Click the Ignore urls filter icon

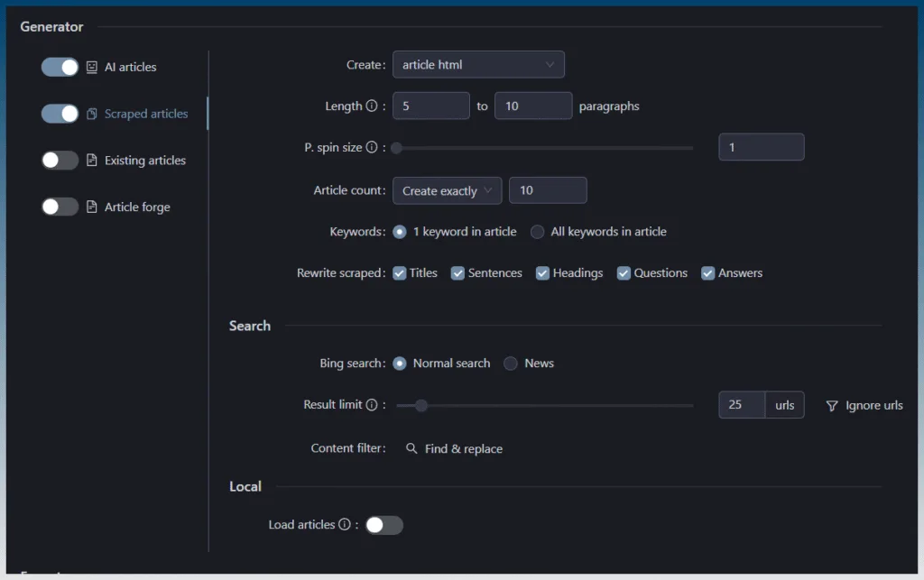pyautogui.click(x=831, y=406)
